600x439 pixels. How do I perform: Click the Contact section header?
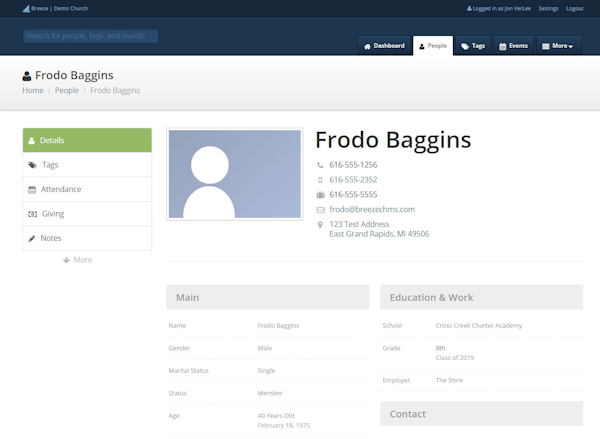(x=481, y=414)
